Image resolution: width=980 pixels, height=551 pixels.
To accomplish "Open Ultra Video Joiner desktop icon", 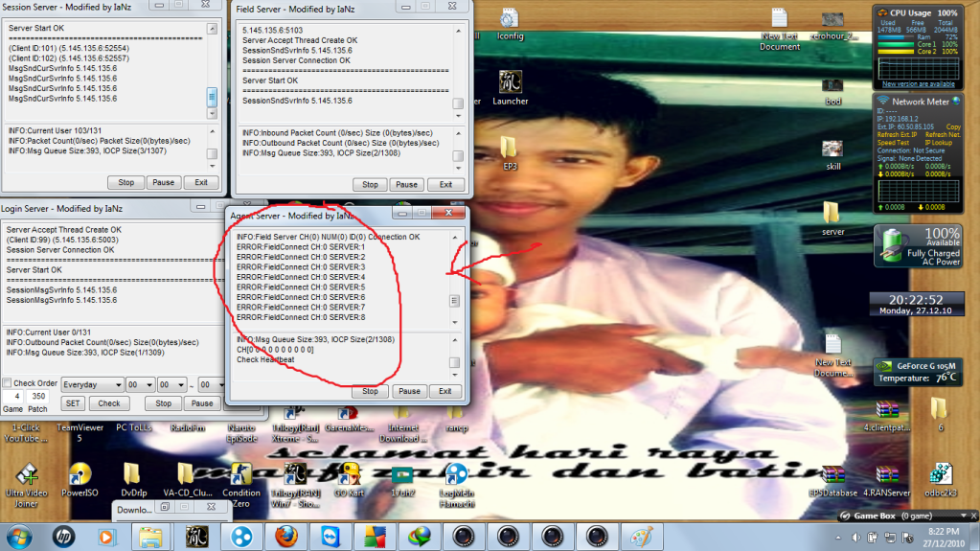I will (26, 474).
